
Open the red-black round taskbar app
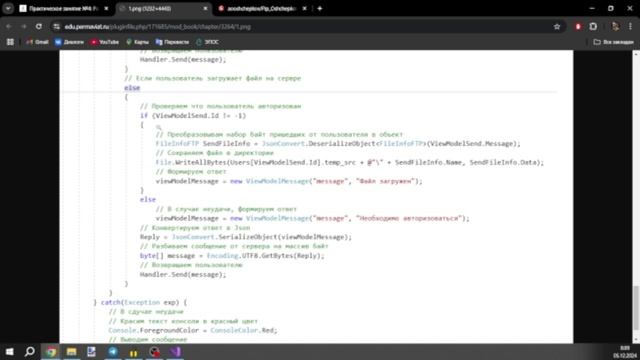point(154,351)
